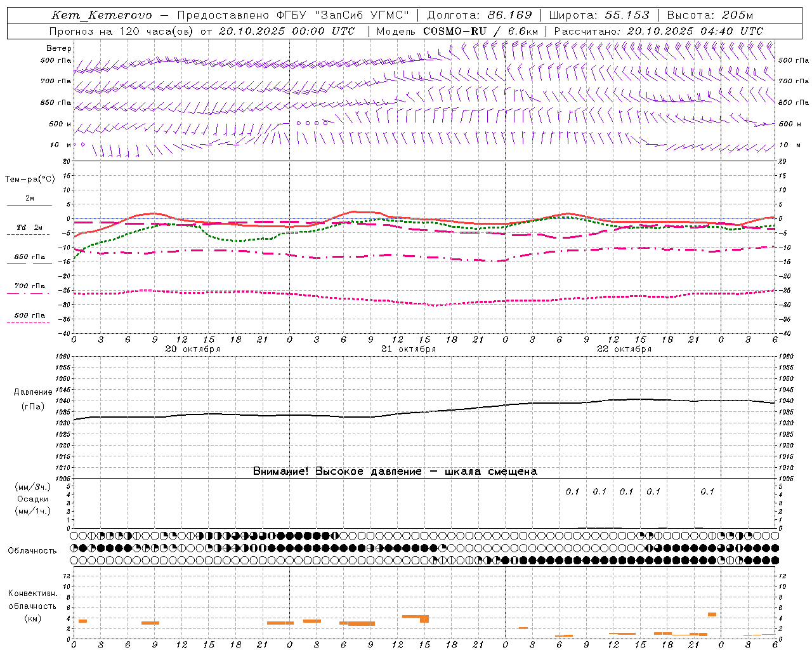Click the Высота: 205м value

coord(710,15)
